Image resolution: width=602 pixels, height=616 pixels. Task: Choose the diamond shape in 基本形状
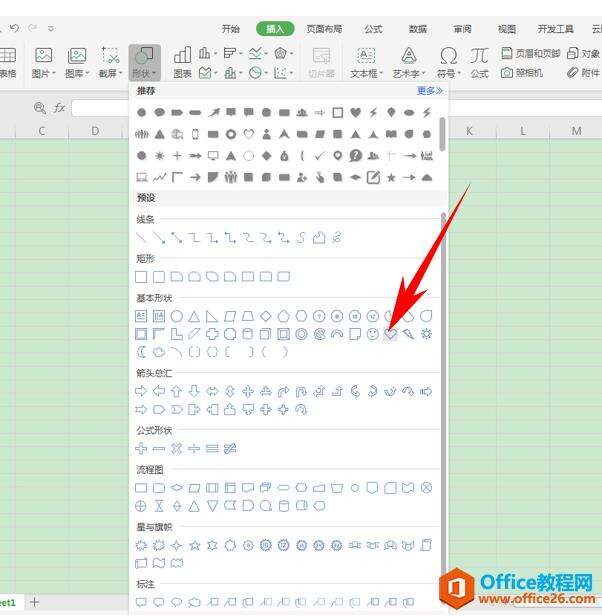point(266,316)
